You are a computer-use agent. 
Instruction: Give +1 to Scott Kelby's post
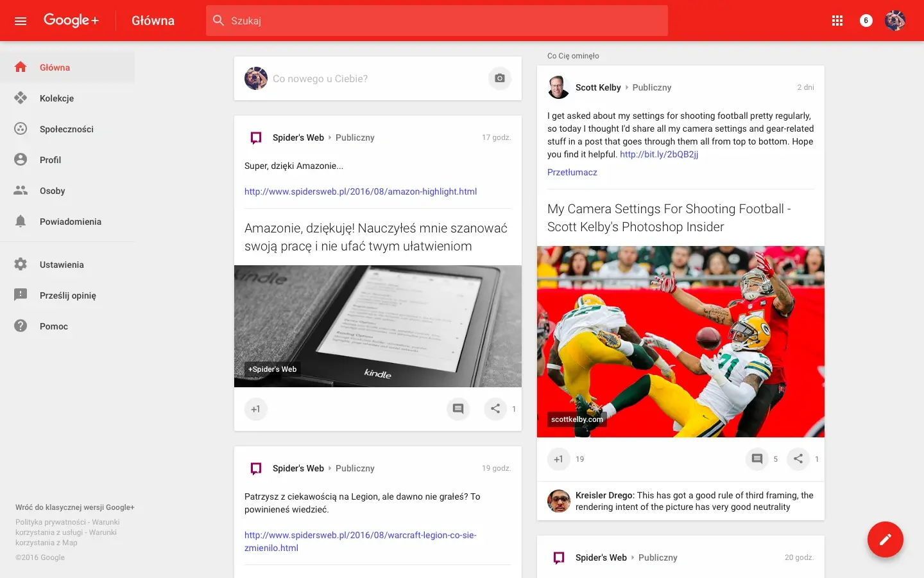pyautogui.click(x=558, y=459)
